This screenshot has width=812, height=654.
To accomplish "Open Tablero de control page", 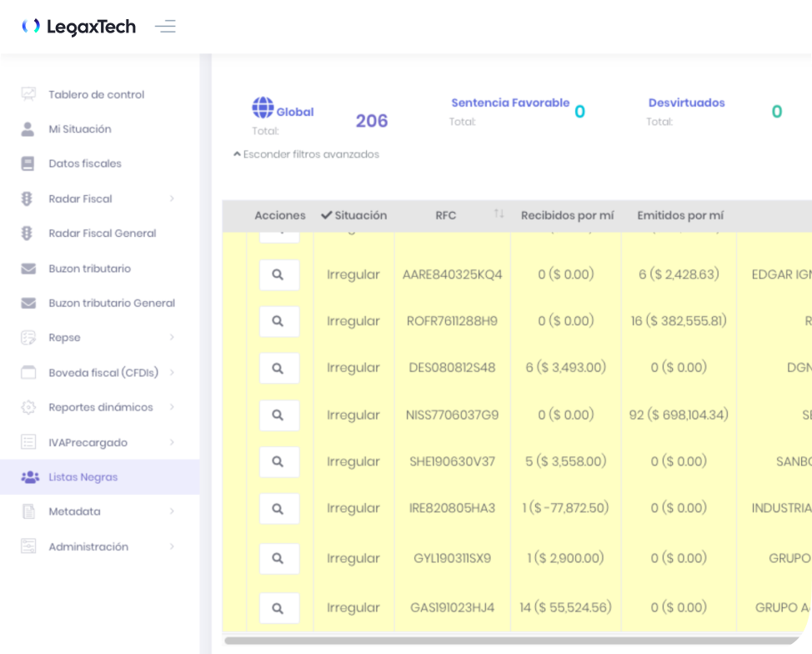I will [x=97, y=94].
